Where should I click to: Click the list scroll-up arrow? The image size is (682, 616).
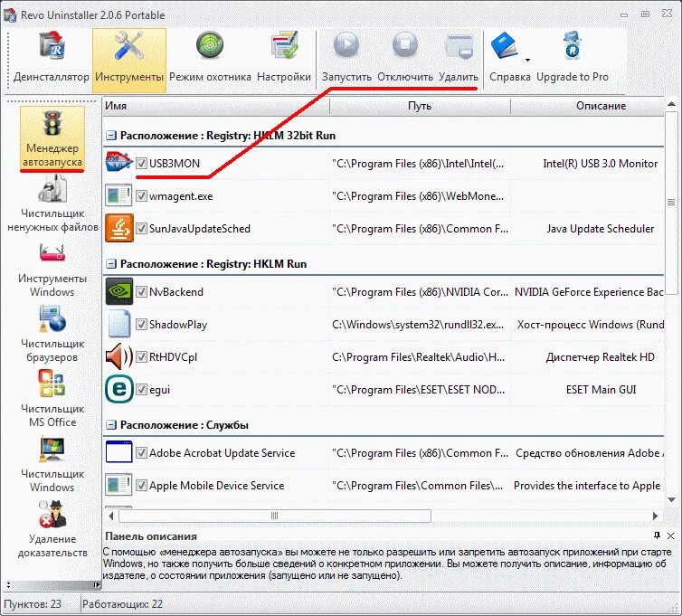tap(671, 104)
